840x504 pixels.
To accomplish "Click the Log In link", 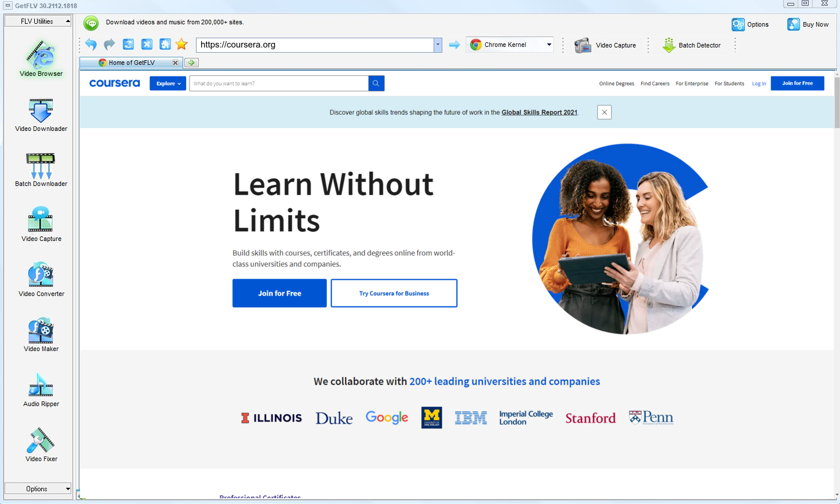I will click(759, 83).
